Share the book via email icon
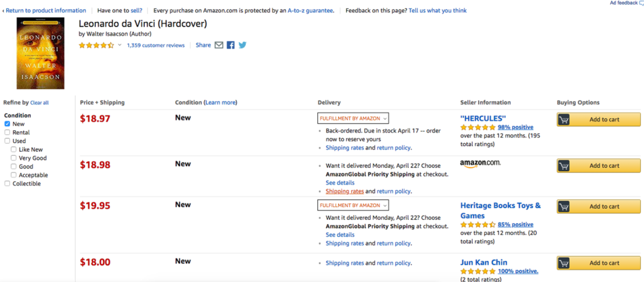This screenshot has height=282, width=644. tap(219, 45)
